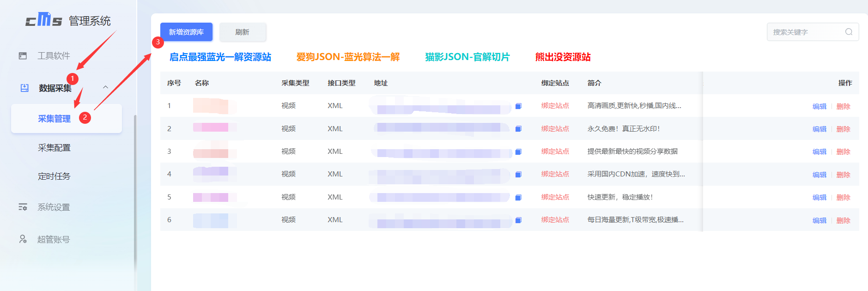Screen dimensions: 868x291
Task: Click the 超管账号 user icon
Action: coord(23,239)
